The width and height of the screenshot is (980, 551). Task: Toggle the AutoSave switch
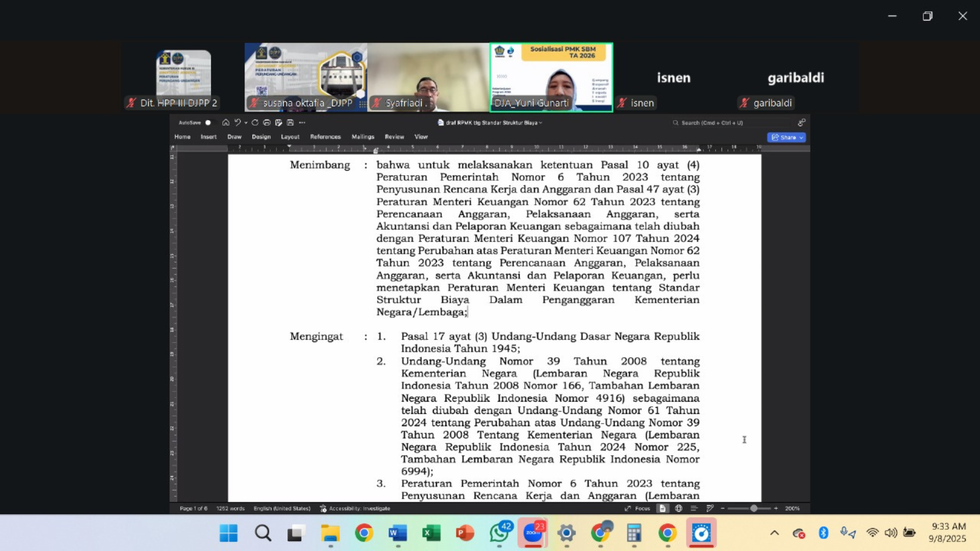208,122
